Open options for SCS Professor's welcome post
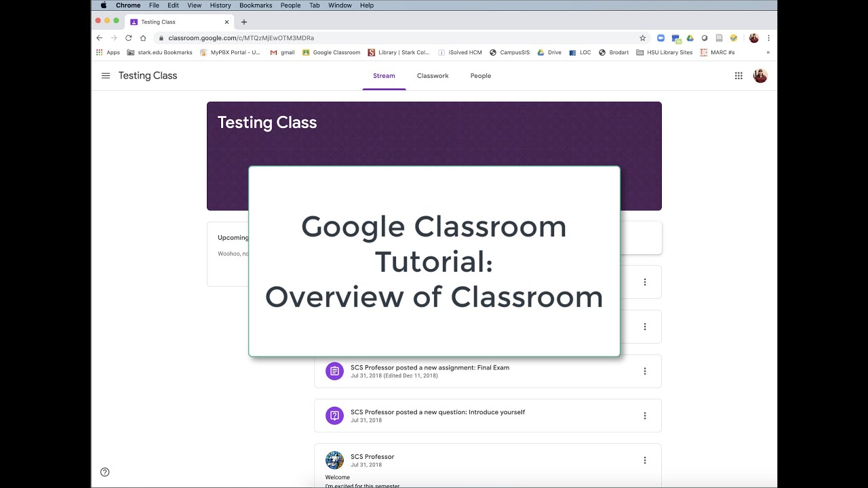This screenshot has width=868, height=488. (x=644, y=460)
